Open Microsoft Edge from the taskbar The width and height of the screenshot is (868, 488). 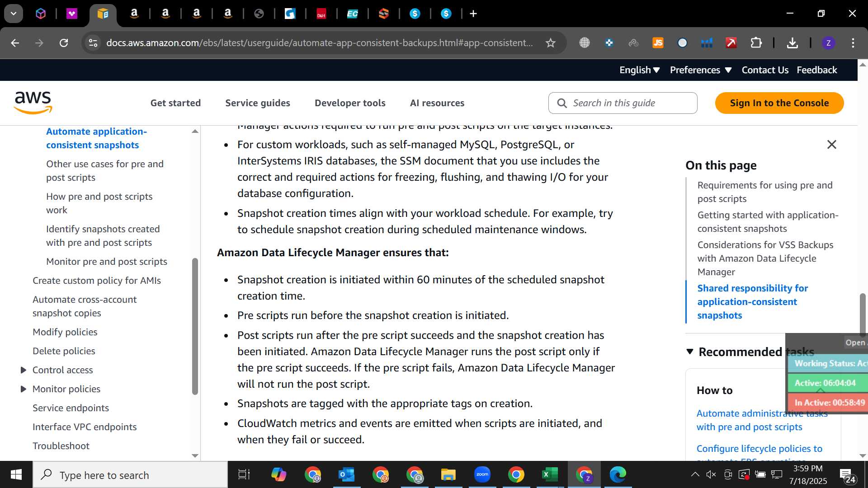point(618,474)
